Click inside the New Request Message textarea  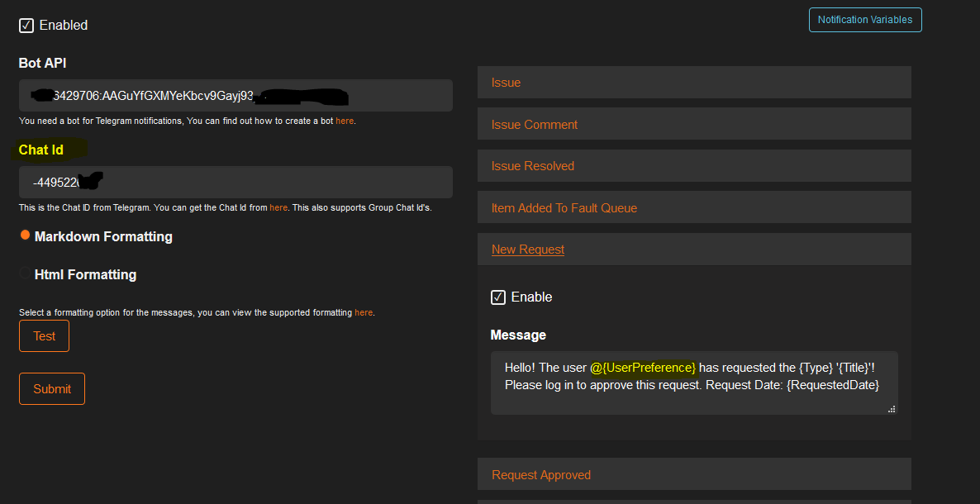click(694, 383)
